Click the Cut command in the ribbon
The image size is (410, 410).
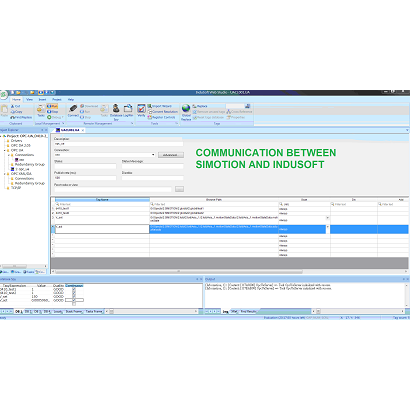coord(16,106)
